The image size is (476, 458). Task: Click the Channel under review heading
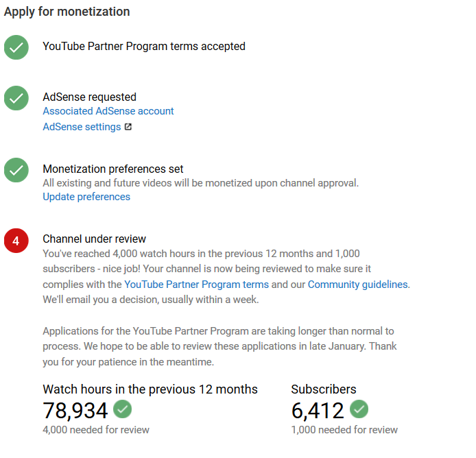95,239
